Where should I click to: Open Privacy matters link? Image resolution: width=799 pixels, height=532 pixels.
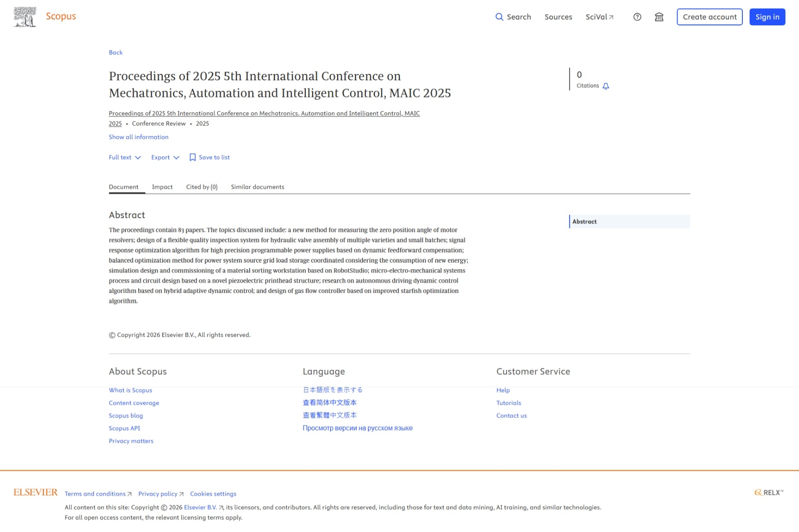point(131,441)
